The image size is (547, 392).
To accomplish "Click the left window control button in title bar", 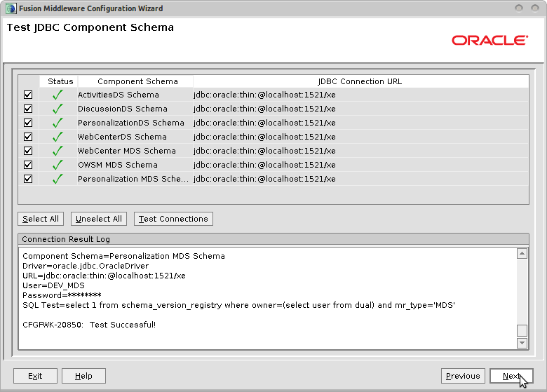I will click(519, 8).
